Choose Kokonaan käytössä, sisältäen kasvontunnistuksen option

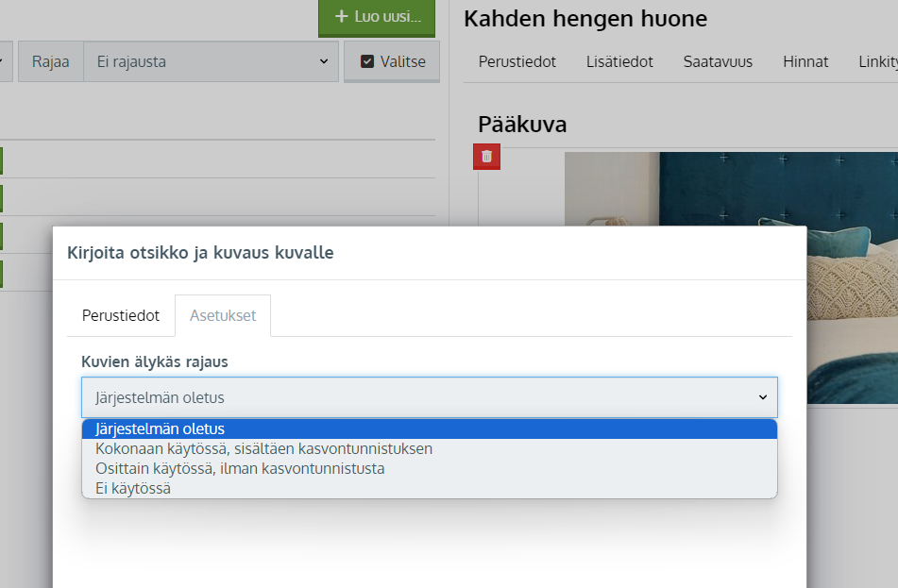pyautogui.click(x=430, y=449)
